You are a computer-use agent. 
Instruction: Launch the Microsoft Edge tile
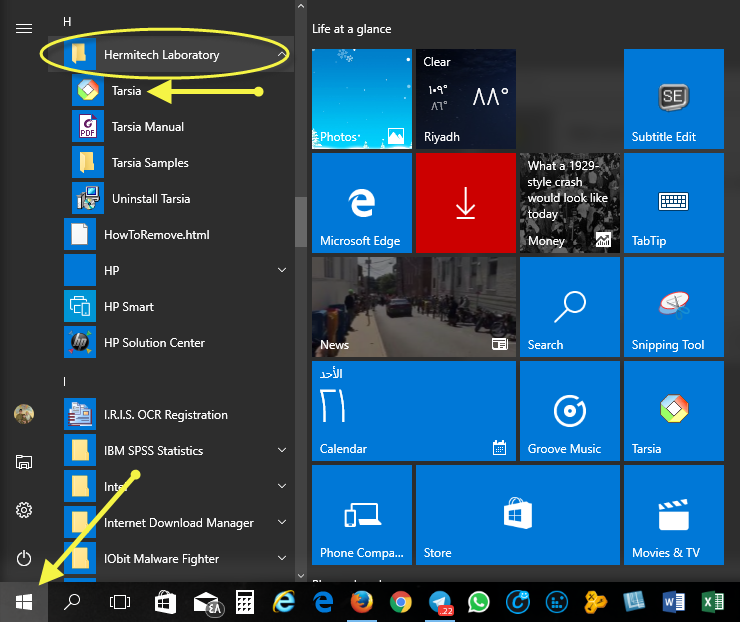(x=362, y=203)
